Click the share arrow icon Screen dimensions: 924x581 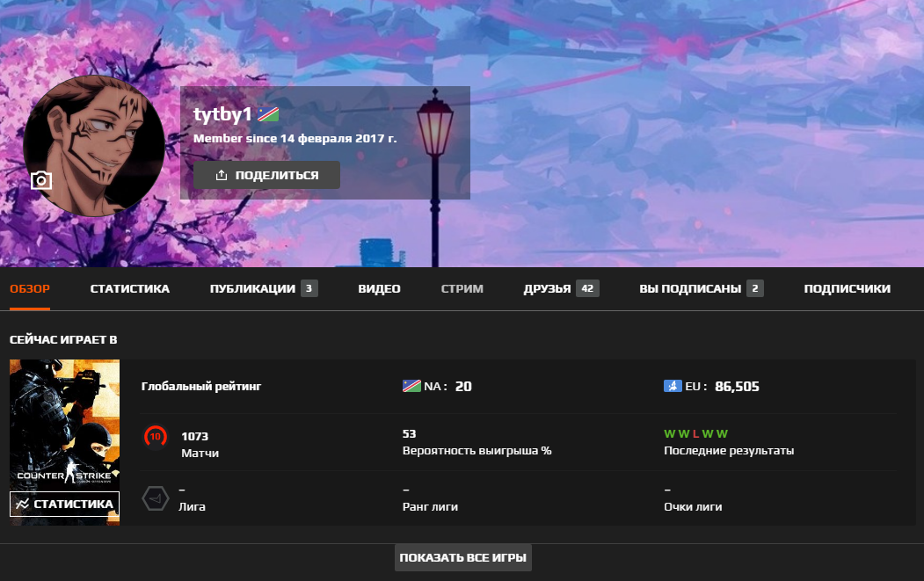[221, 175]
